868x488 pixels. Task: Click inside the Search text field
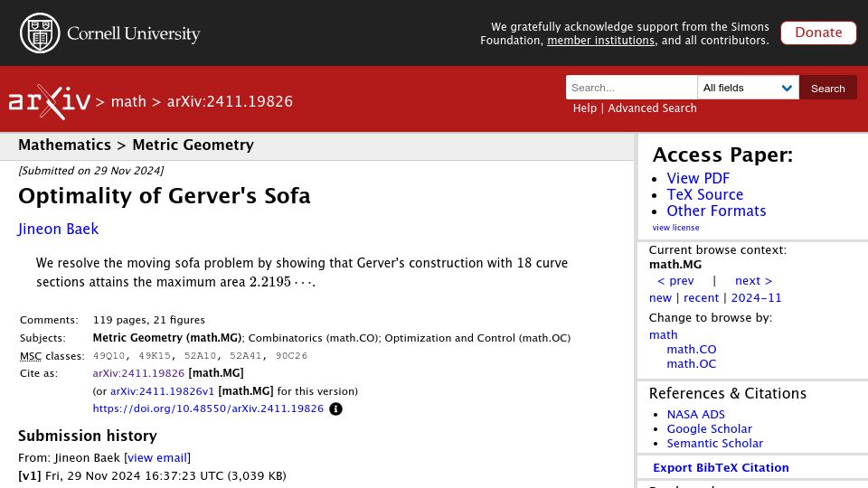631,88
